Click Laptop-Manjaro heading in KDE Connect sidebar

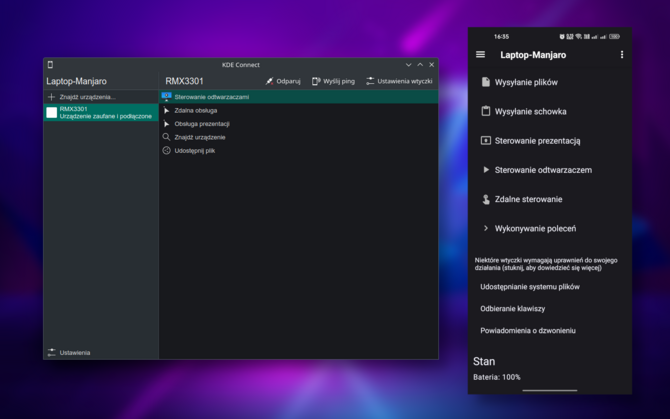coord(76,81)
